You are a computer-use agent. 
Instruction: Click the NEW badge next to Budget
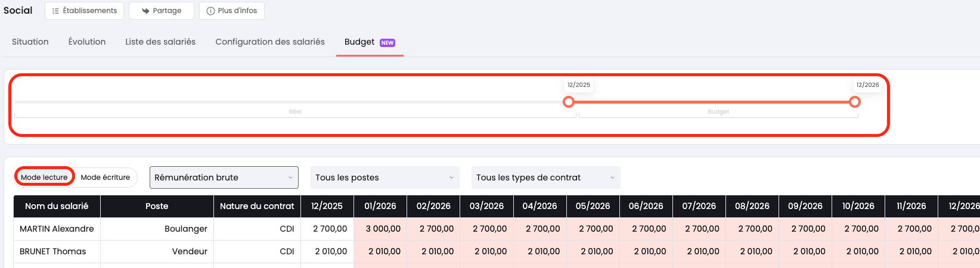click(387, 43)
